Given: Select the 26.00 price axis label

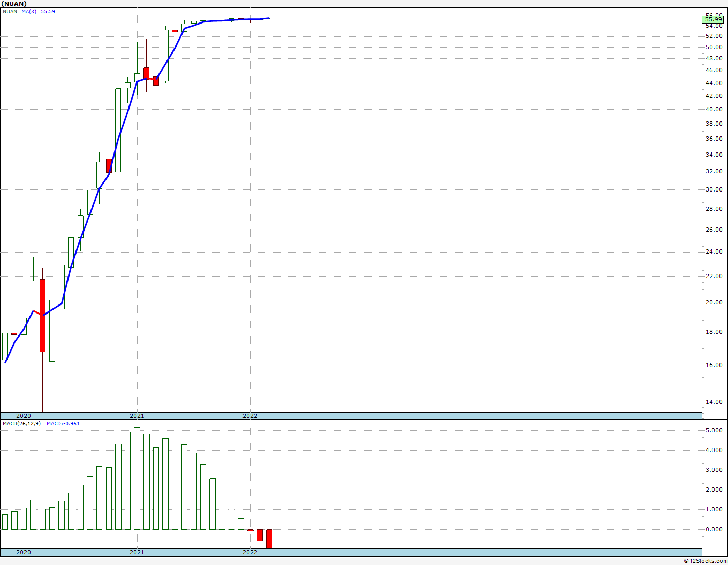Looking at the screenshot, I should tap(714, 230).
